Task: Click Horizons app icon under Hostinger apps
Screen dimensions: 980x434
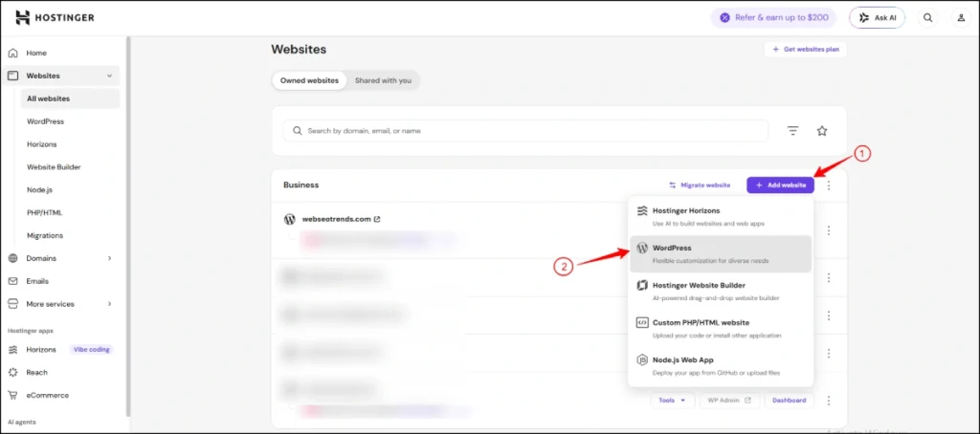Action: pos(13,350)
